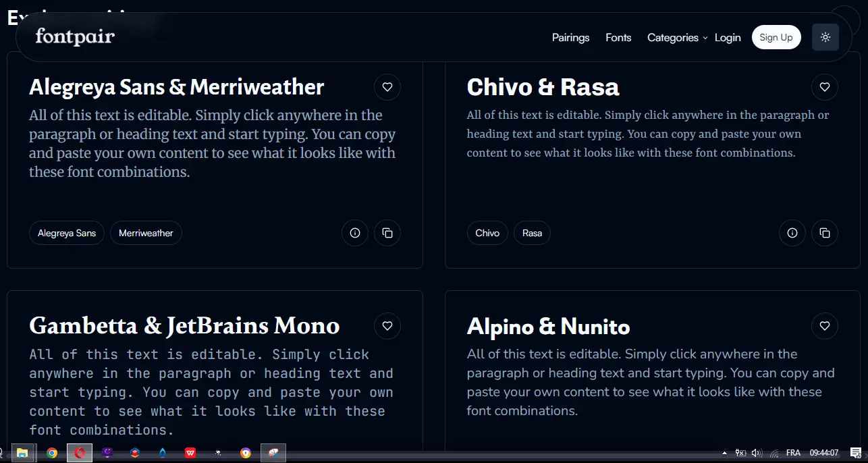The width and height of the screenshot is (868, 463).
Task: Open the notification center icon
Action: (x=855, y=453)
